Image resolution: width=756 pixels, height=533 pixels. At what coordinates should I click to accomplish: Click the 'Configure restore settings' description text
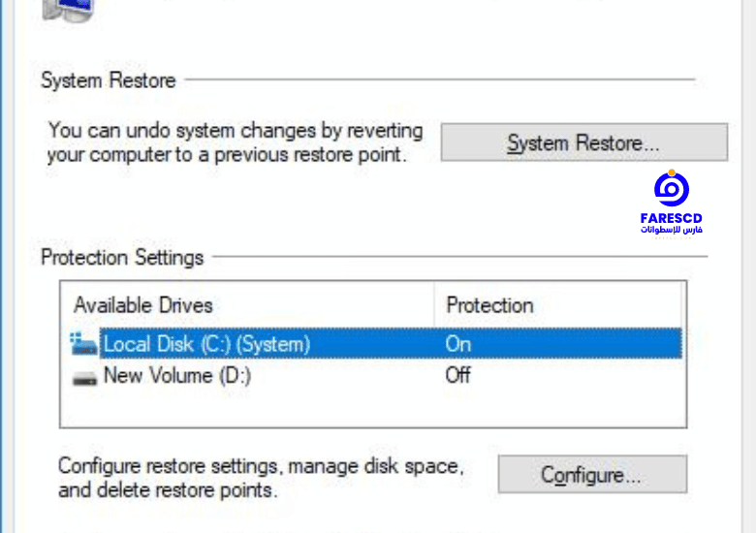click(261, 478)
